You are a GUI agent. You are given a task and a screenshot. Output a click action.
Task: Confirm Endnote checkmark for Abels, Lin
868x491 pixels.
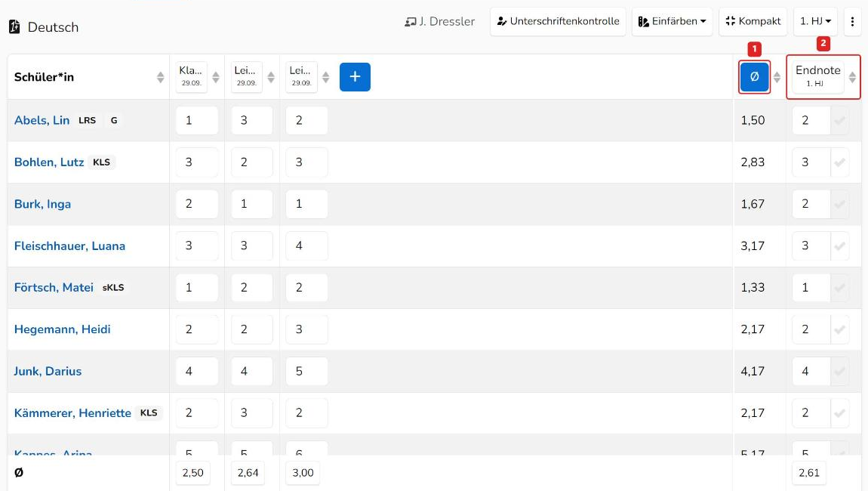coord(840,120)
